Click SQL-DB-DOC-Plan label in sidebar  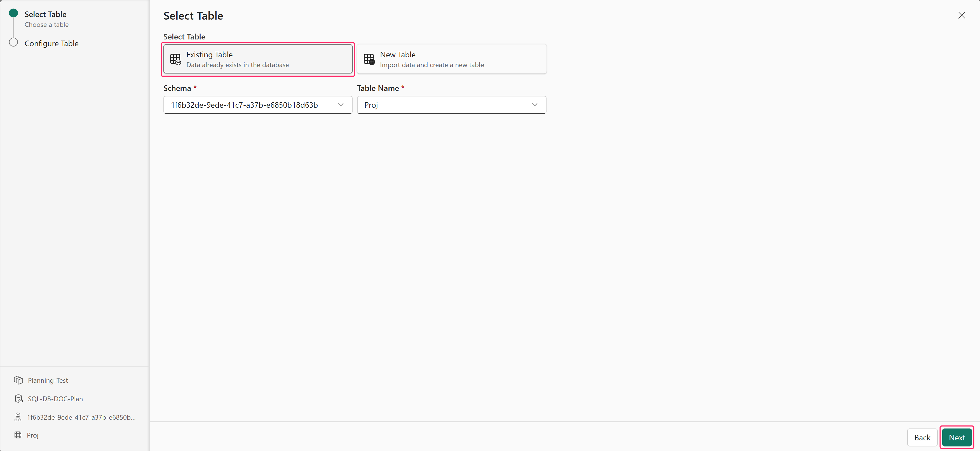click(55, 399)
